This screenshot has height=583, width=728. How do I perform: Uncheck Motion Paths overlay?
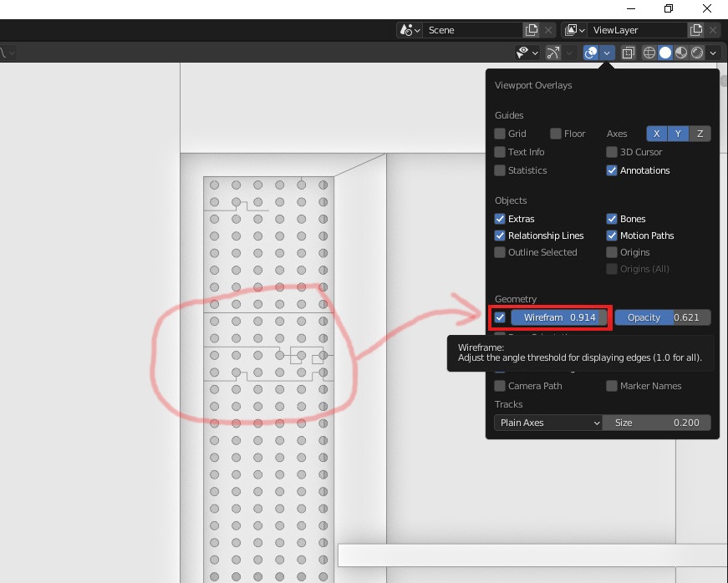pos(612,236)
